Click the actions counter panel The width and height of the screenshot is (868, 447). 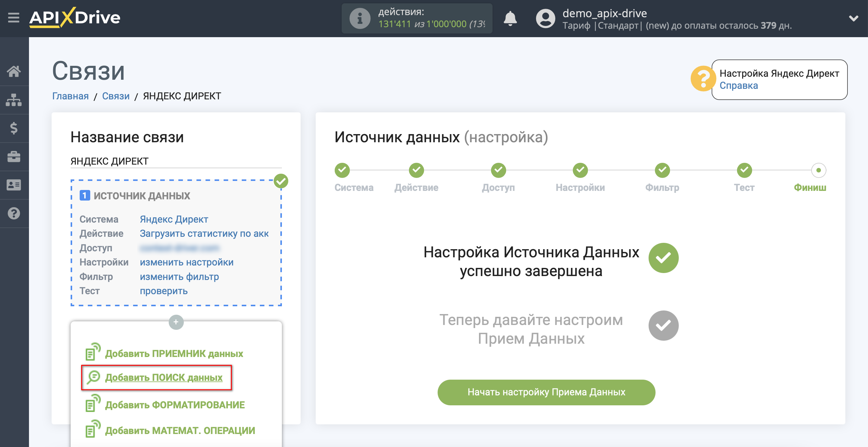pos(417,18)
